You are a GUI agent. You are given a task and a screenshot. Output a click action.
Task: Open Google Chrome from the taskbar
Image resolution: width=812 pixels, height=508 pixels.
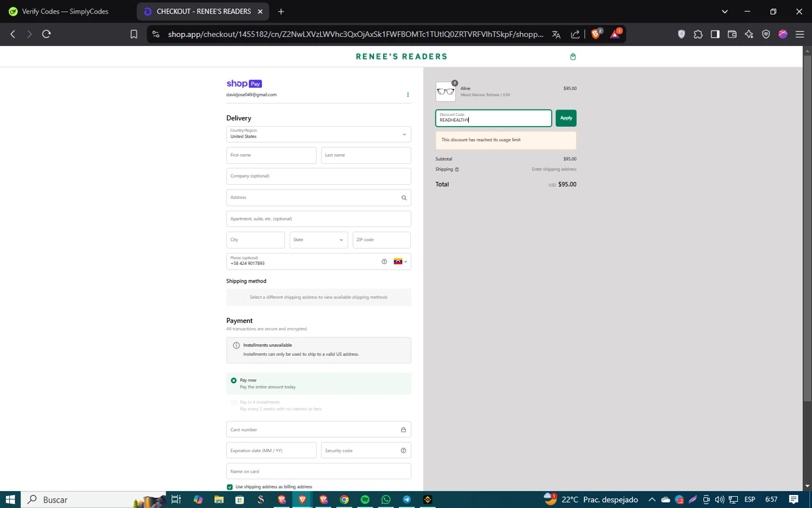pos(344,499)
